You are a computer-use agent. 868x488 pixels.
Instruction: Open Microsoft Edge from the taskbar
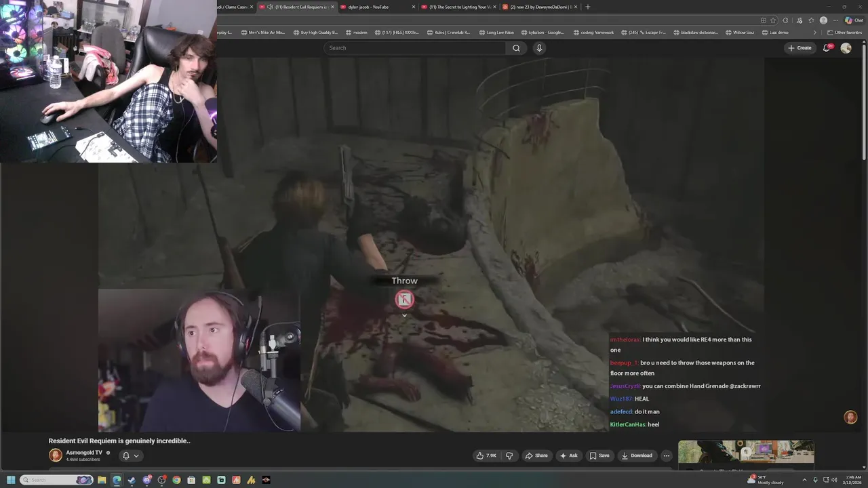coord(117,480)
